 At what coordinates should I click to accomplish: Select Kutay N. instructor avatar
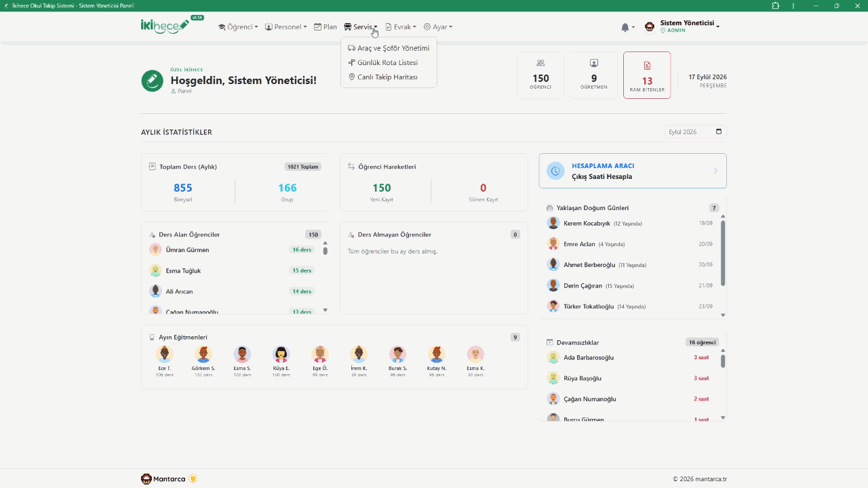tap(437, 354)
